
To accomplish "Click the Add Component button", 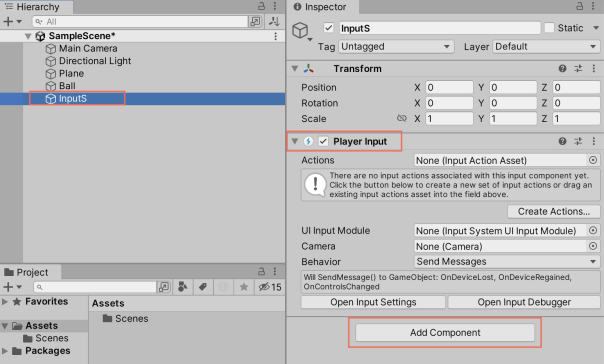I will (x=445, y=332).
